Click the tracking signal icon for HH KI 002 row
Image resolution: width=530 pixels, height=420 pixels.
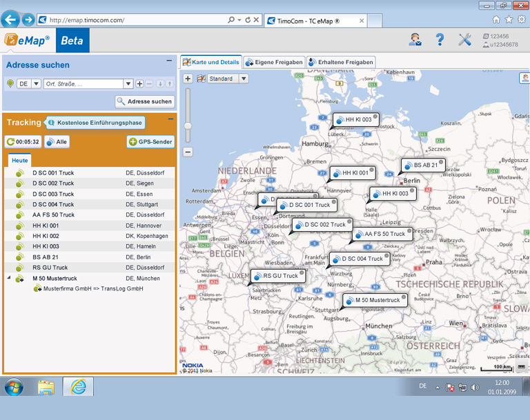pyautogui.click(x=19, y=236)
